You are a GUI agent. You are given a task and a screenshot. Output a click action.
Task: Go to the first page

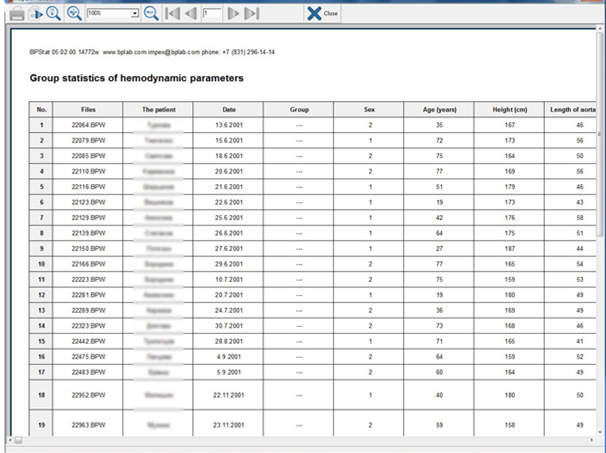click(172, 14)
